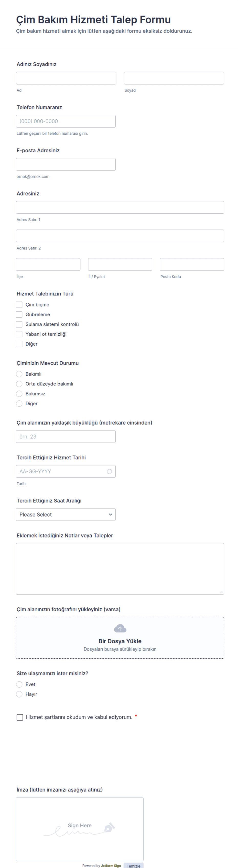Enable Sulama sistemi kontrolü option
Viewport: 238px width, 868px height.
[x=19, y=324]
